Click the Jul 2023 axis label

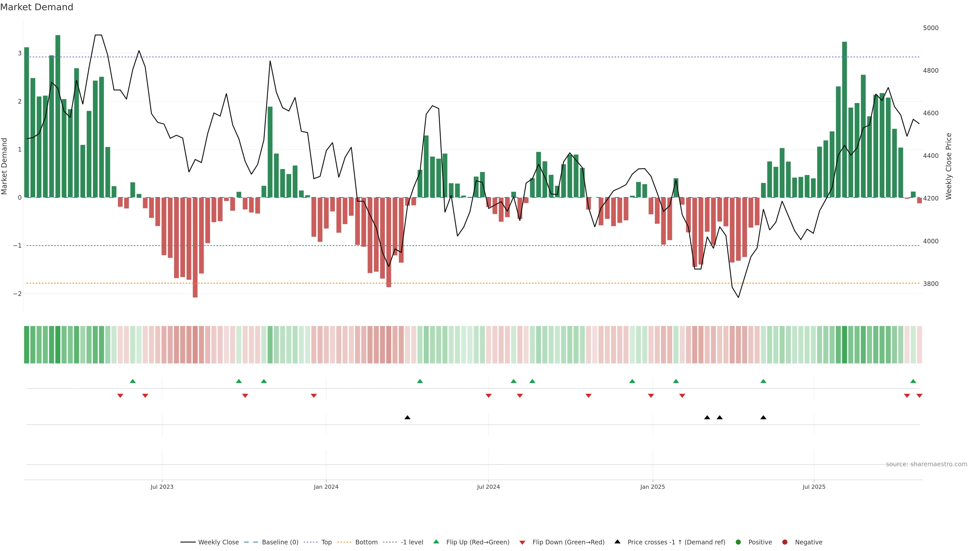tap(162, 487)
